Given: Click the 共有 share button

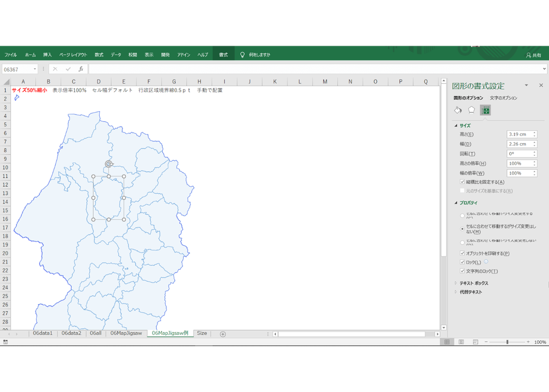Looking at the screenshot, I should click(x=534, y=55).
